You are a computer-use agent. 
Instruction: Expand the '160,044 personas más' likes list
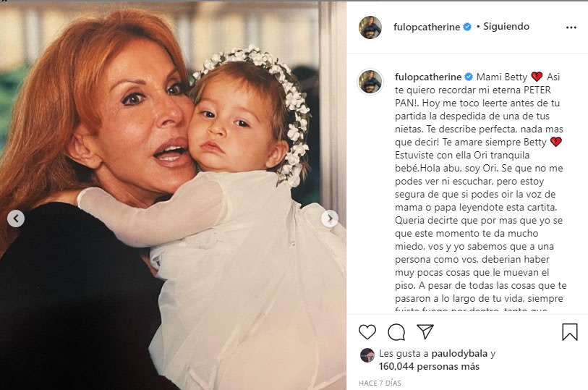pyautogui.click(x=427, y=366)
